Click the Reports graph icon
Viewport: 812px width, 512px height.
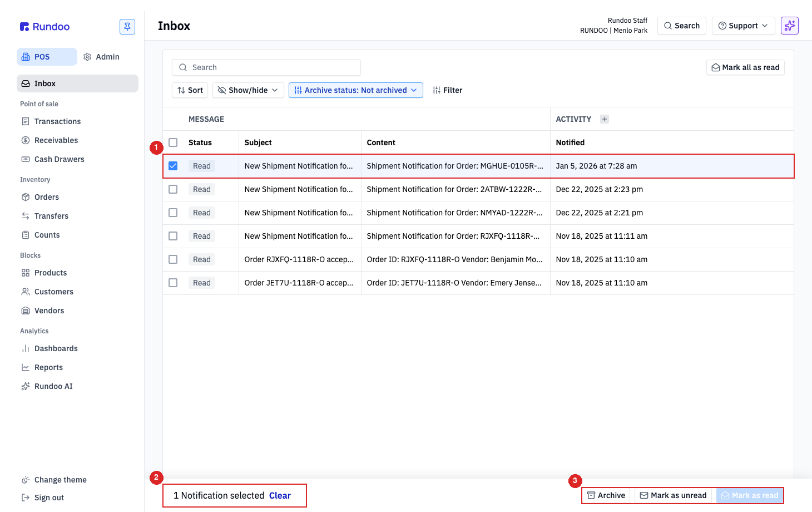point(26,367)
